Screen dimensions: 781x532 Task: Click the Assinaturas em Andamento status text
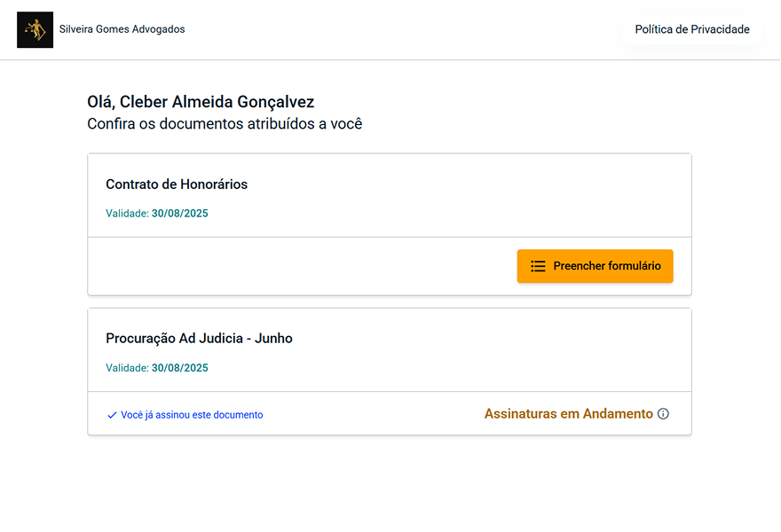(568, 414)
